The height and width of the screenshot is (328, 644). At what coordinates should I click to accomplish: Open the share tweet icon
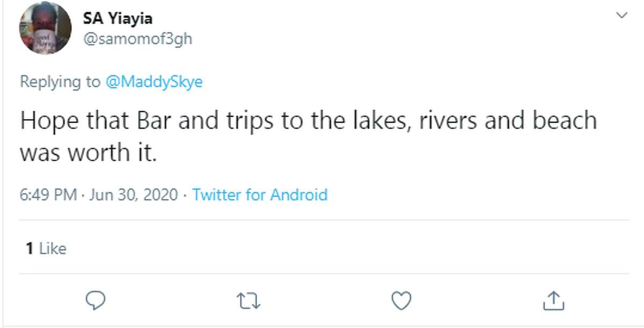(x=552, y=301)
